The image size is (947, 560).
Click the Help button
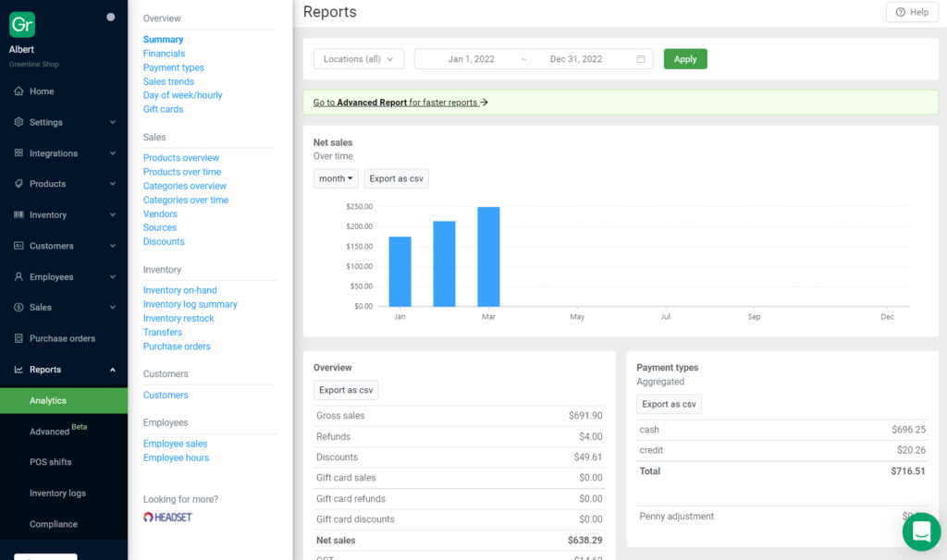pos(913,12)
